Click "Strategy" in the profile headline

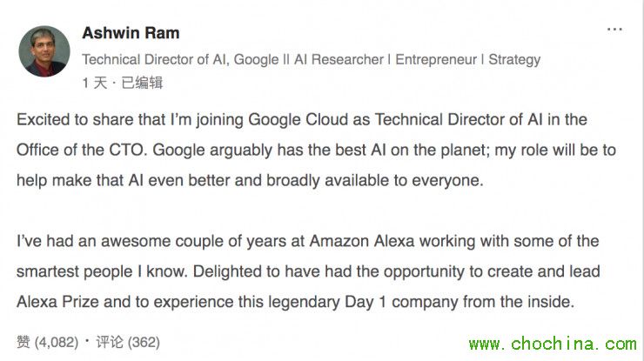point(514,59)
